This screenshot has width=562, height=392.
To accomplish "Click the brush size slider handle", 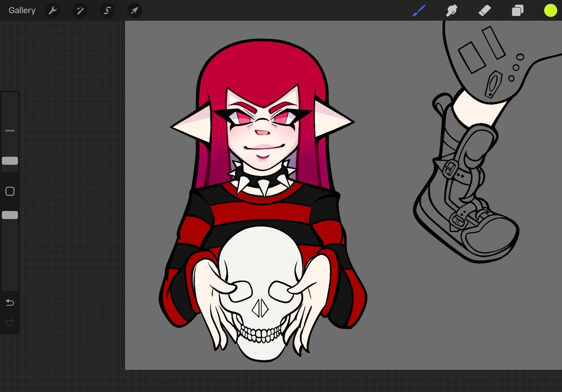I will 10,160.
